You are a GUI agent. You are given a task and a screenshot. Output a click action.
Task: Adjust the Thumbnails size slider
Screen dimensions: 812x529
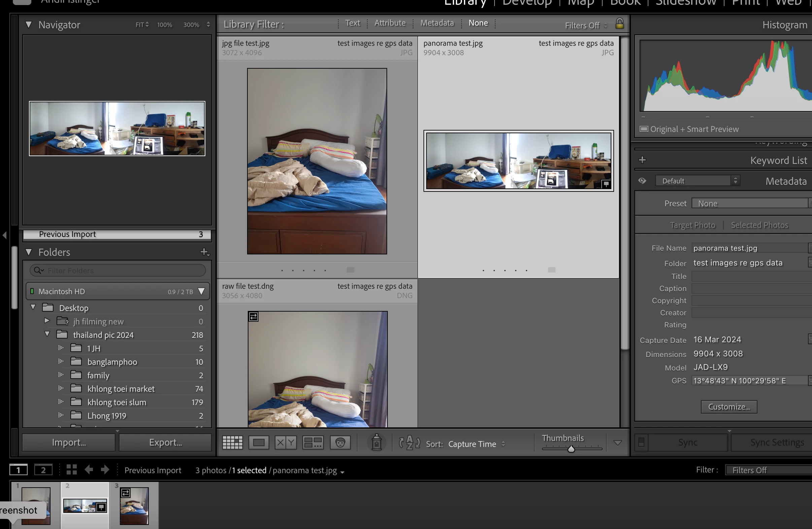coord(571,449)
